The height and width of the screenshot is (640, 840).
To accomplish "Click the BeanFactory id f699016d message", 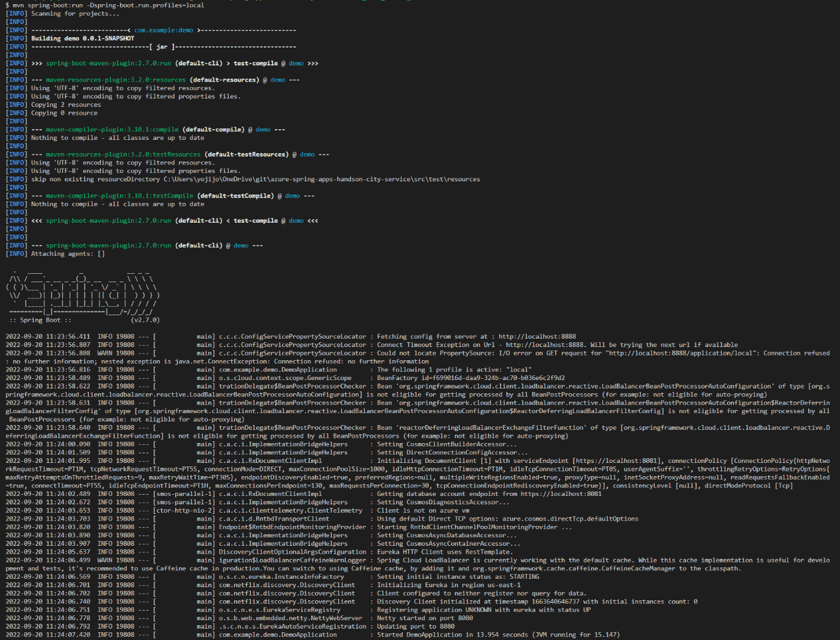I will click(x=471, y=378).
